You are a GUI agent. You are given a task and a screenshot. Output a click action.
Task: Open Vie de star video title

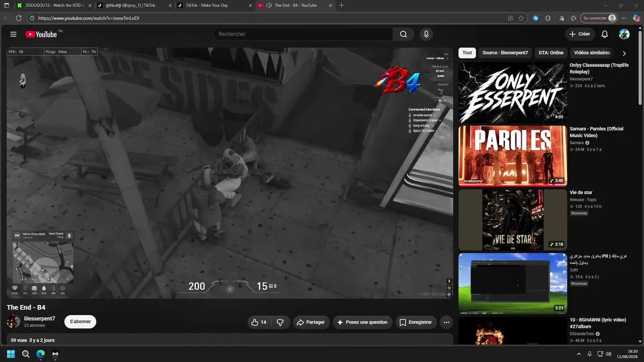point(581,193)
